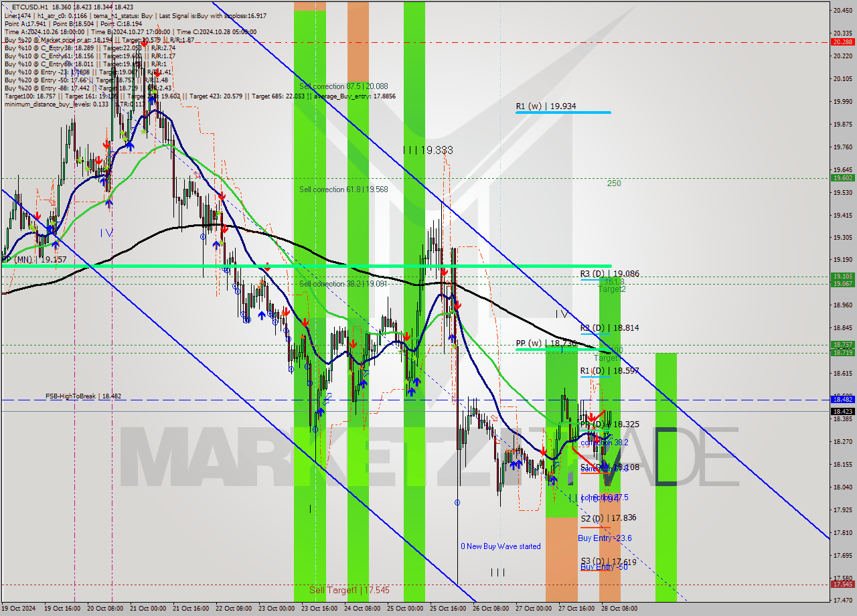The height and width of the screenshot is (616, 857).
Task: Click the 'R1 (D) | 18.597' pivot label
Action: click(609, 371)
